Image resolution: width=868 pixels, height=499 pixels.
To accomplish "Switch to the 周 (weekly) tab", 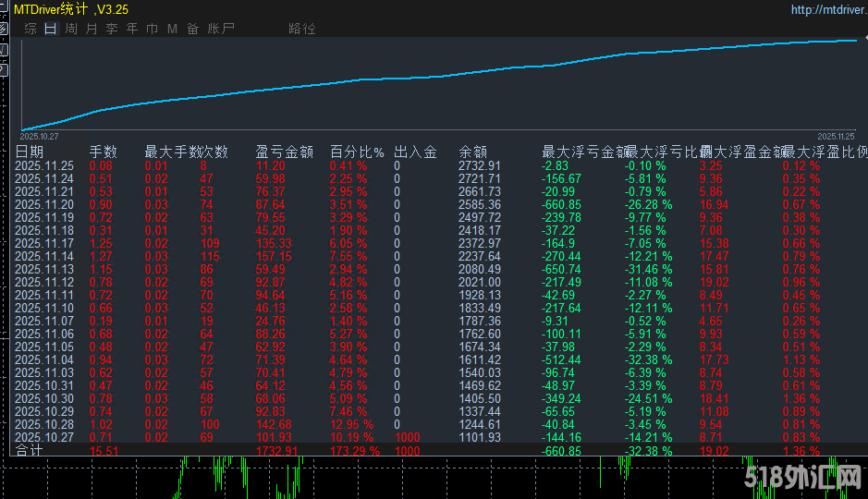I will pyautogui.click(x=71, y=29).
